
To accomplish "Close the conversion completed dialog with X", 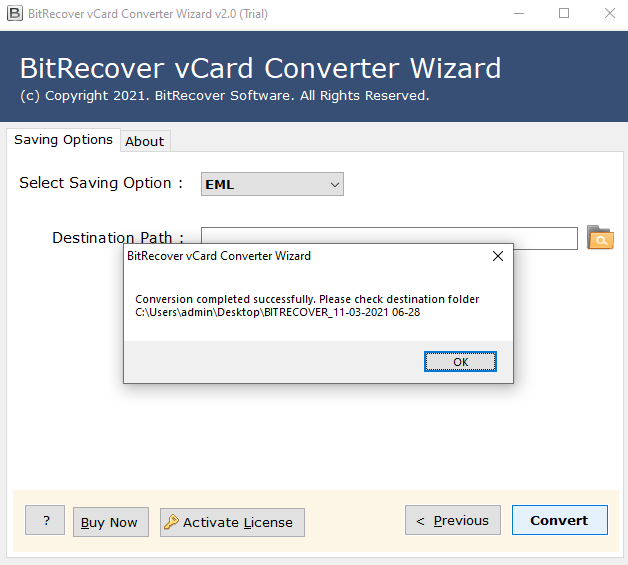I will 498,256.
